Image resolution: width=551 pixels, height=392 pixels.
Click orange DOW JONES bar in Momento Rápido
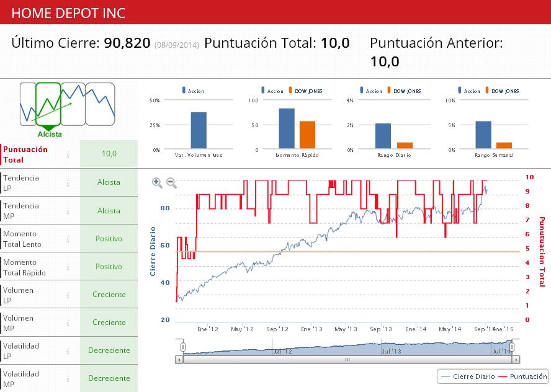click(308, 135)
